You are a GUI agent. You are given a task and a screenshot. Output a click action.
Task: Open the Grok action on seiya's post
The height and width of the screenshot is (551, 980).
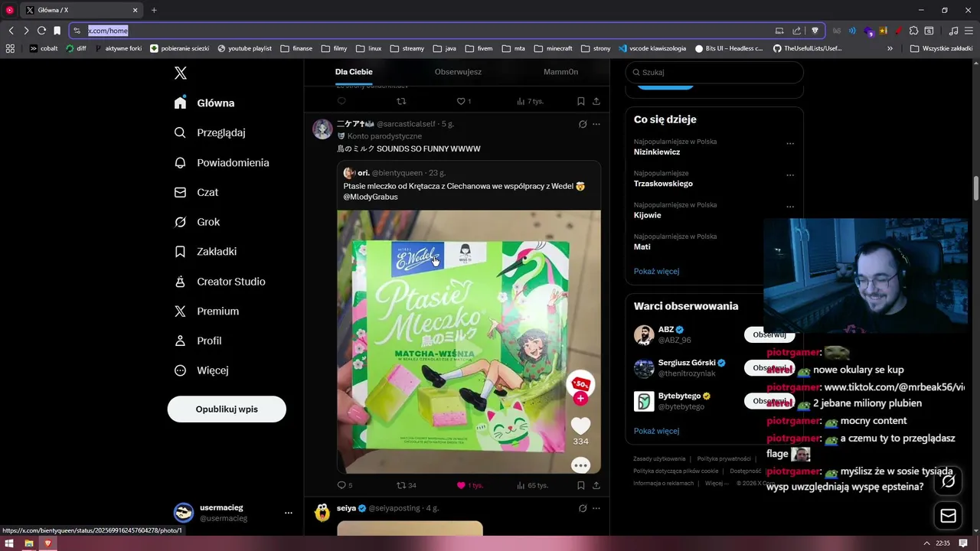pyautogui.click(x=583, y=508)
